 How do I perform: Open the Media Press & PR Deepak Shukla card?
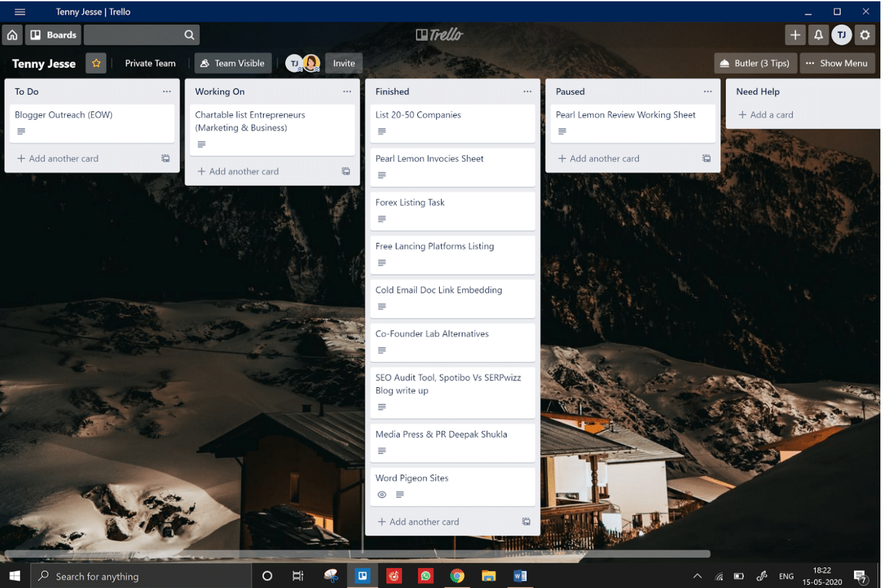tap(453, 443)
